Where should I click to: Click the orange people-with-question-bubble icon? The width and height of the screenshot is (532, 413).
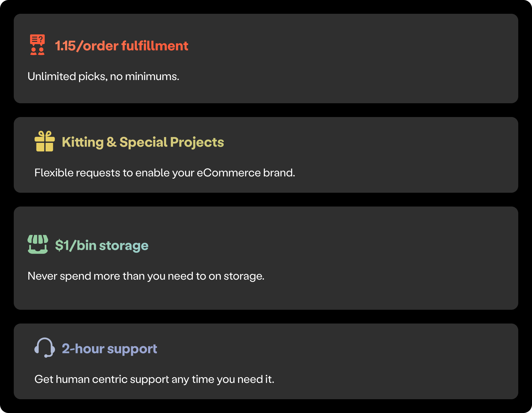(38, 45)
